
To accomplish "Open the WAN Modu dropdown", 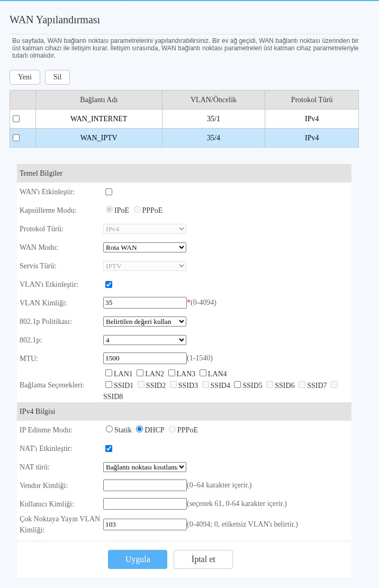I will point(145,248).
